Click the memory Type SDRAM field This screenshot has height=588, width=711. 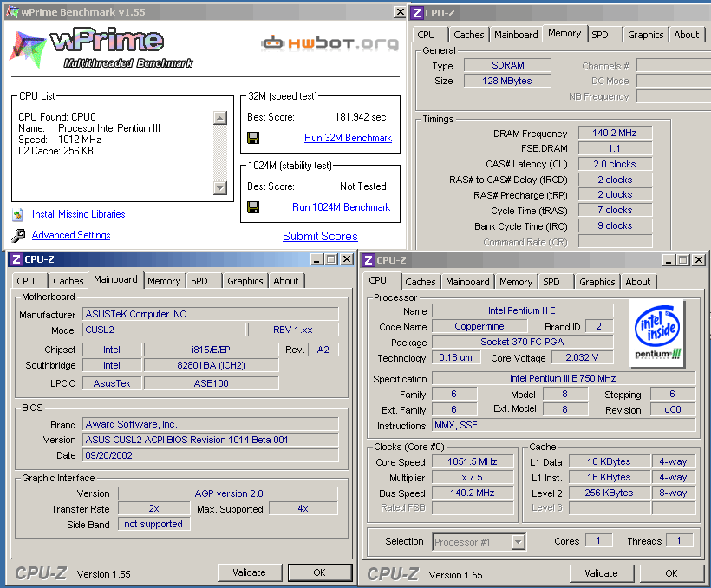tap(507, 65)
